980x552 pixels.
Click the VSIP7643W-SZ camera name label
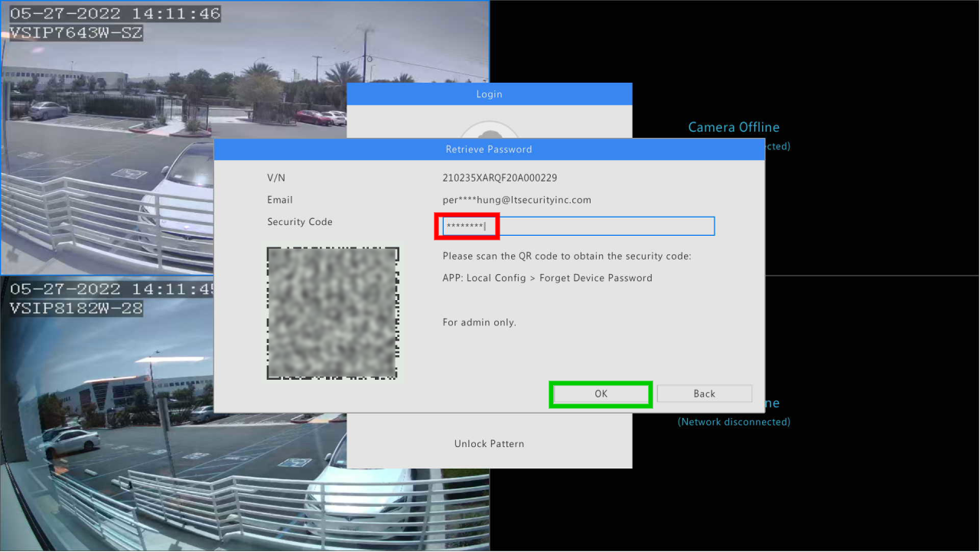(77, 34)
